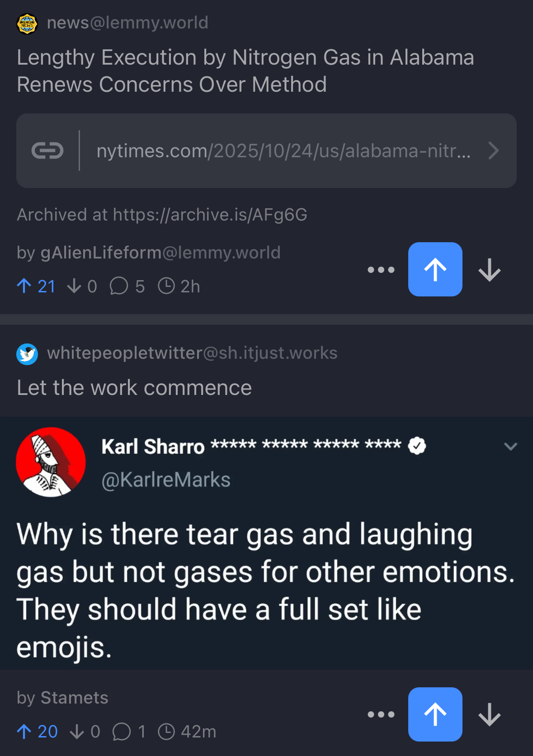View Stamets' user profile
Screen dimensions: 533x756
tap(74, 698)
